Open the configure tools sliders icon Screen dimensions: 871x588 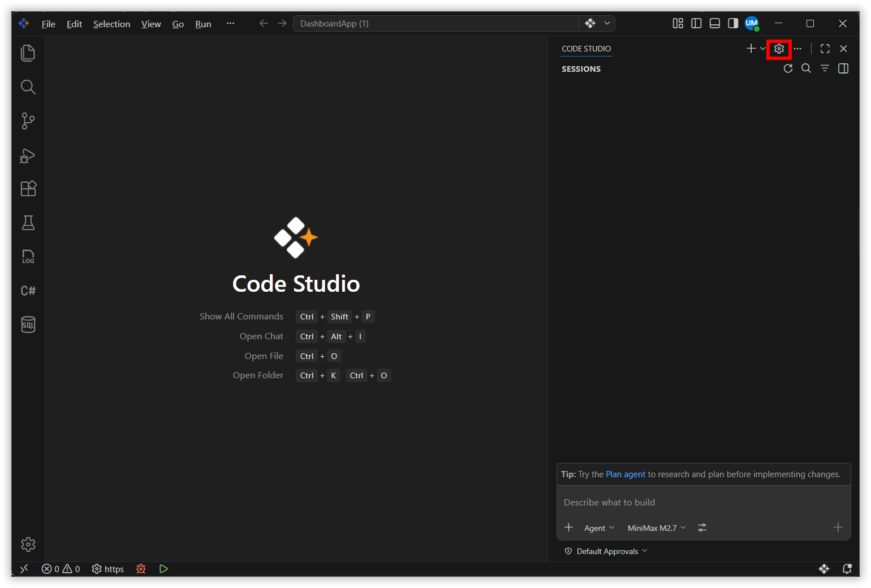(702, 528)
